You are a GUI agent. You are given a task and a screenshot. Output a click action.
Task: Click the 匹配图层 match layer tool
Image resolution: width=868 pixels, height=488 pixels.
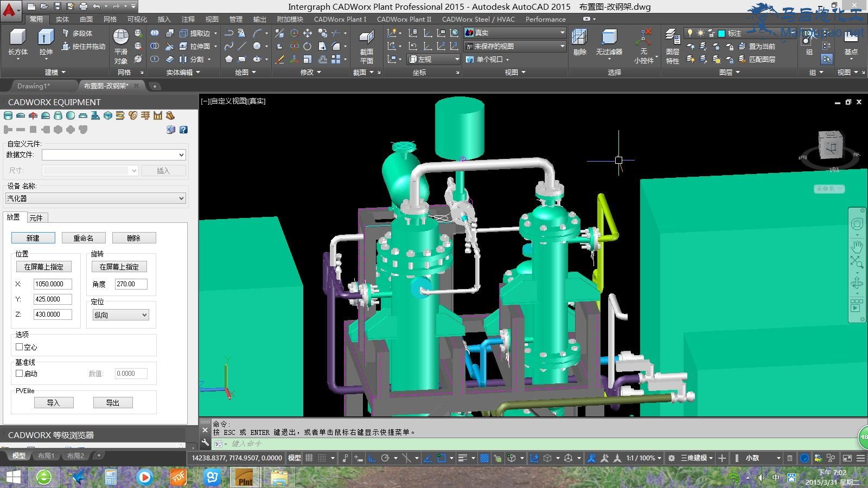point(757,59)
